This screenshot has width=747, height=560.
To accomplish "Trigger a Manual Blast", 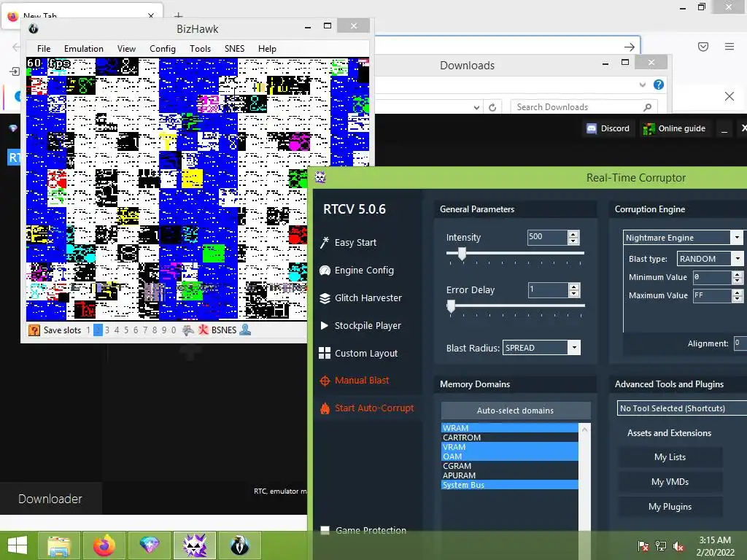I will point(355,380).
